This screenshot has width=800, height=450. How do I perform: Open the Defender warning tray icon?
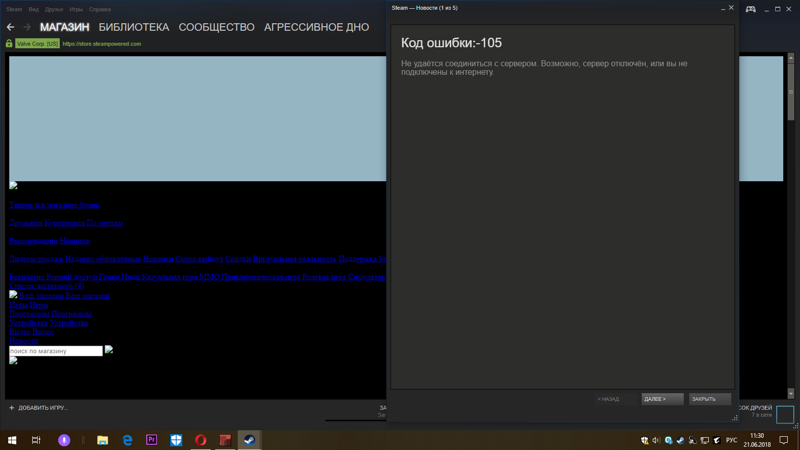[644, 440]
